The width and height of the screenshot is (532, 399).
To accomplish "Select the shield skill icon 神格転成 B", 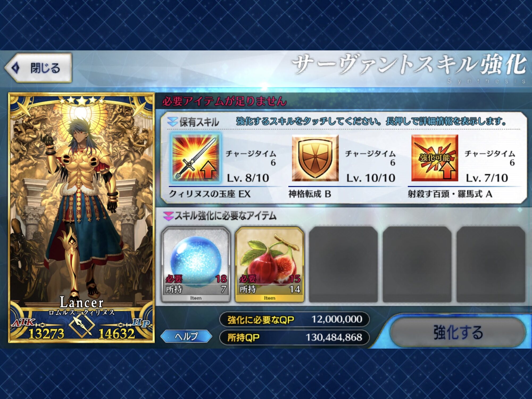I will click(315, 158).
